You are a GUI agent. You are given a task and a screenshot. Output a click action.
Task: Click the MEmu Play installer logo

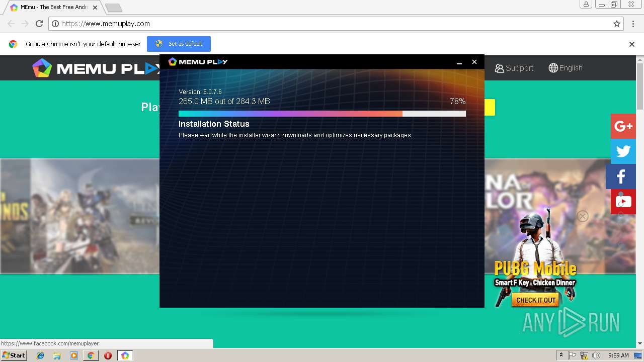pos(198,61)
